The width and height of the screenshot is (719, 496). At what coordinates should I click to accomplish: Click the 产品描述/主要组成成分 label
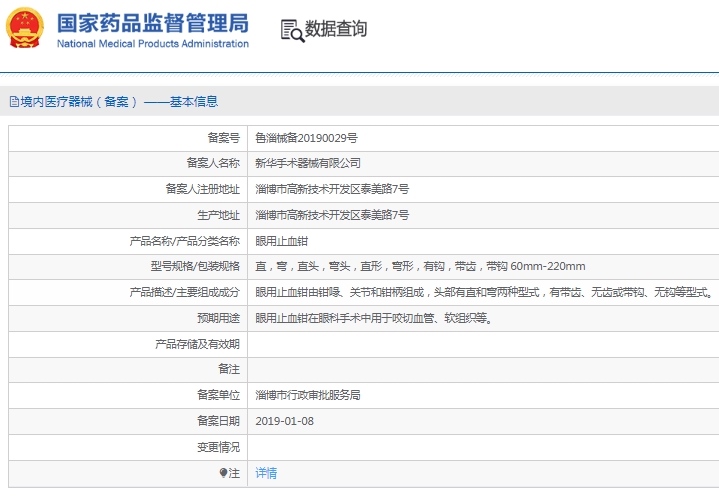[x=184, y=292]
